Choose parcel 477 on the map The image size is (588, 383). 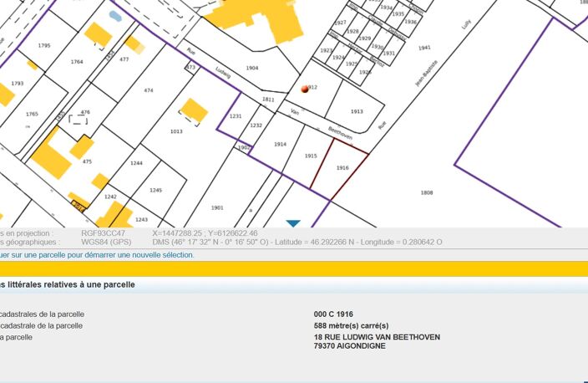[124, 59]
